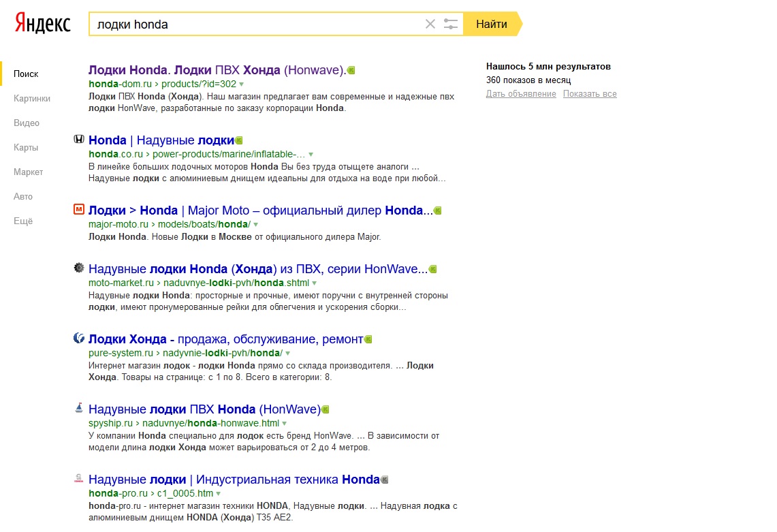The height and width of the screenshot is (532, 777).
Task: Expand dropdown arrow after pure-system.ru URL
Action: tap(287, 354)
